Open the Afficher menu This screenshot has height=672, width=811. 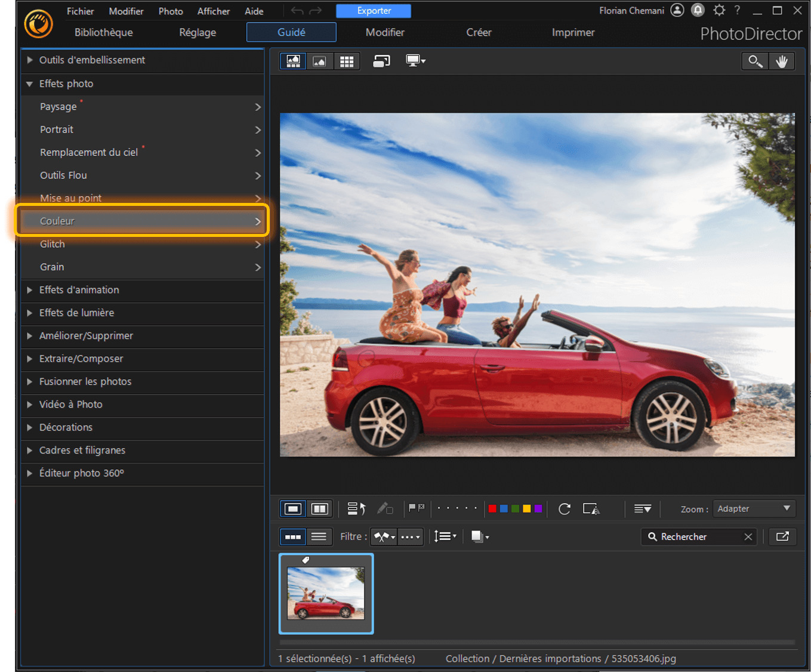[213, 11]
